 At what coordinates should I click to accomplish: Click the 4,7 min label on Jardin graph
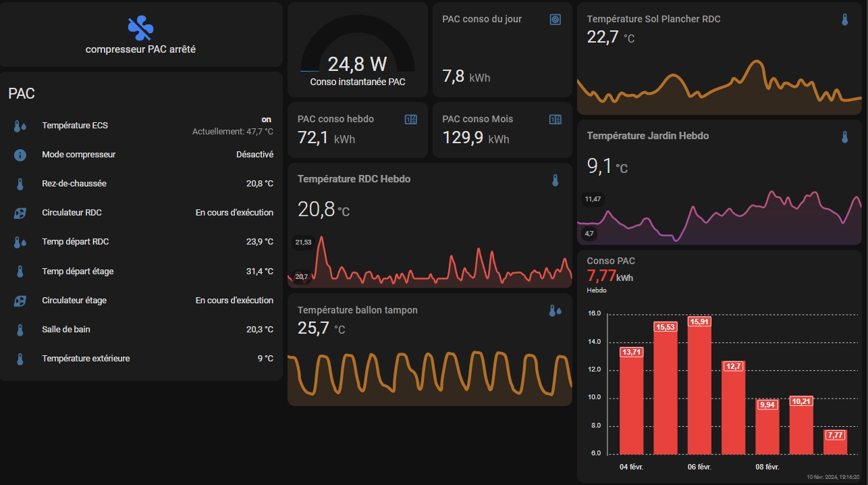click(x=589, y=234)
